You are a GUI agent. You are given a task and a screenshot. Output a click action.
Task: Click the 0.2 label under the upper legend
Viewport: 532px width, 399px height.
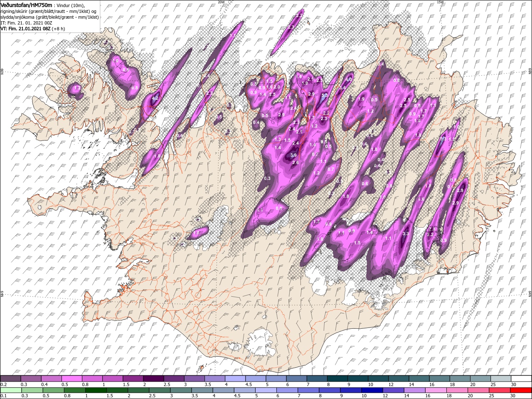click(3, 384)
